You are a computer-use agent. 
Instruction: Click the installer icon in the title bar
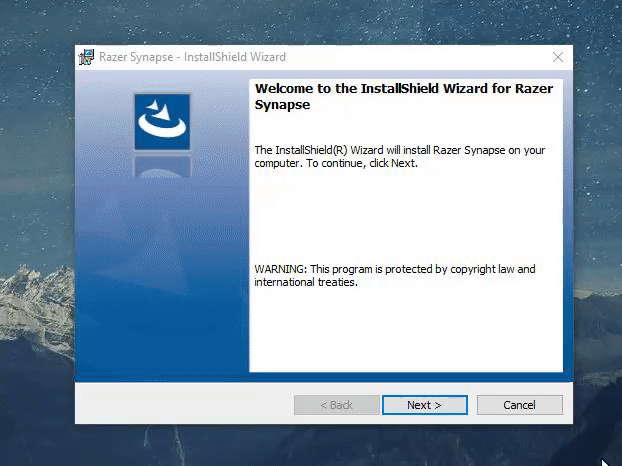pos(86,57)
